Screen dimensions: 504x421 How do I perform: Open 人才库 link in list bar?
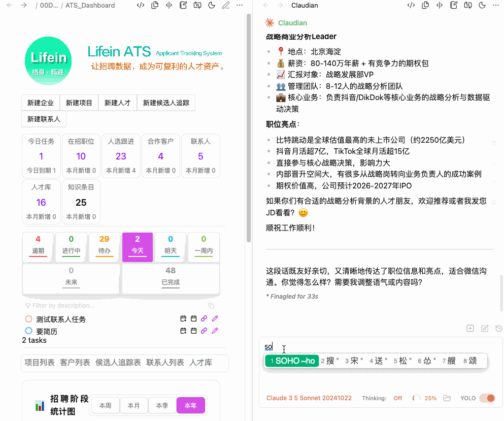click(x=201, y=363)
